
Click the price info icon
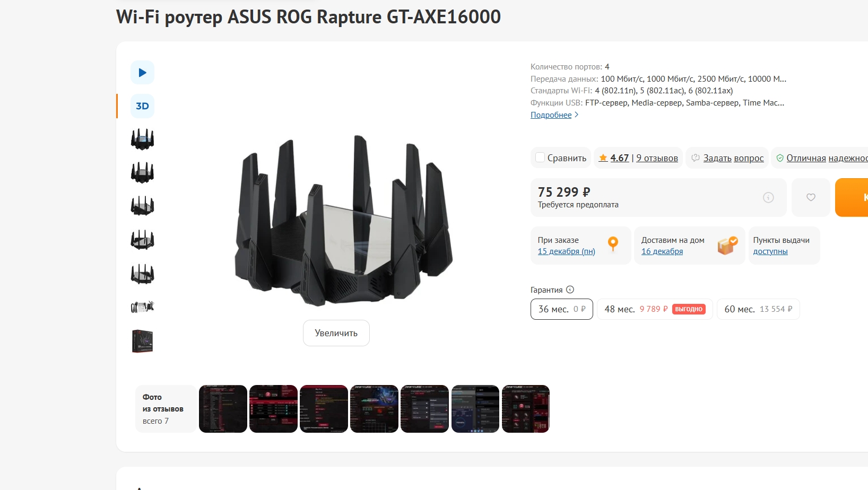pos(768,197)
